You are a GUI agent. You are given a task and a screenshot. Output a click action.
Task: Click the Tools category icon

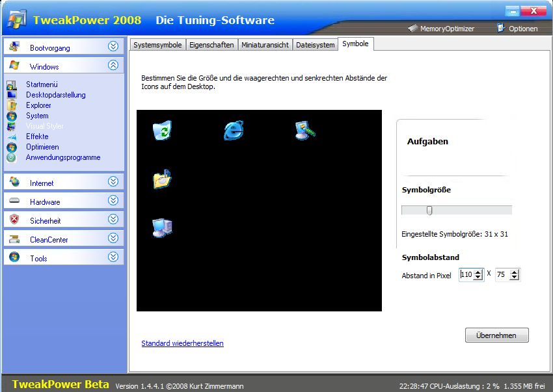(x=14, y=257)
